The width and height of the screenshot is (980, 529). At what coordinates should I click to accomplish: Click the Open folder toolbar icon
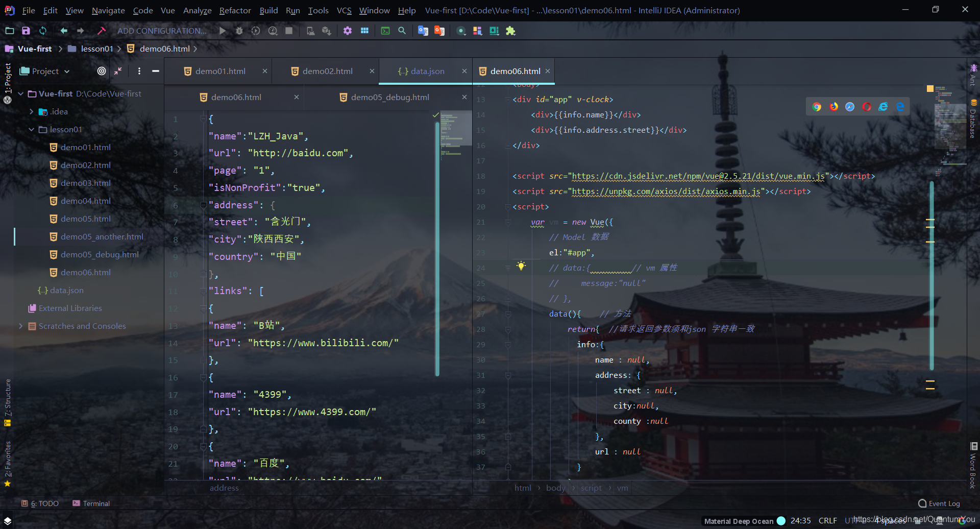tap(10, 31)
